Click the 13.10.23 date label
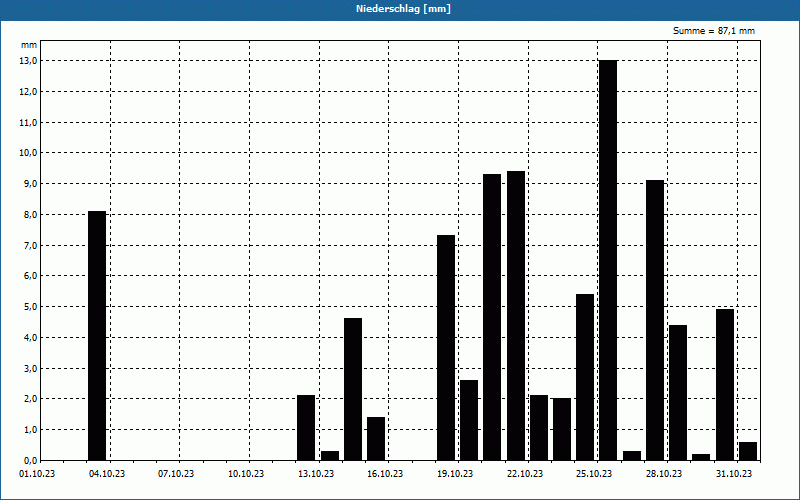800x500 pixels. [x=316, y=474]
